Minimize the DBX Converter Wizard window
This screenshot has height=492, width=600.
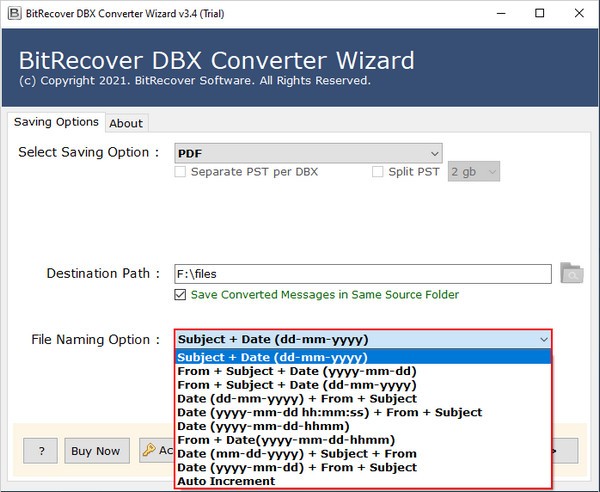(501, 13)
